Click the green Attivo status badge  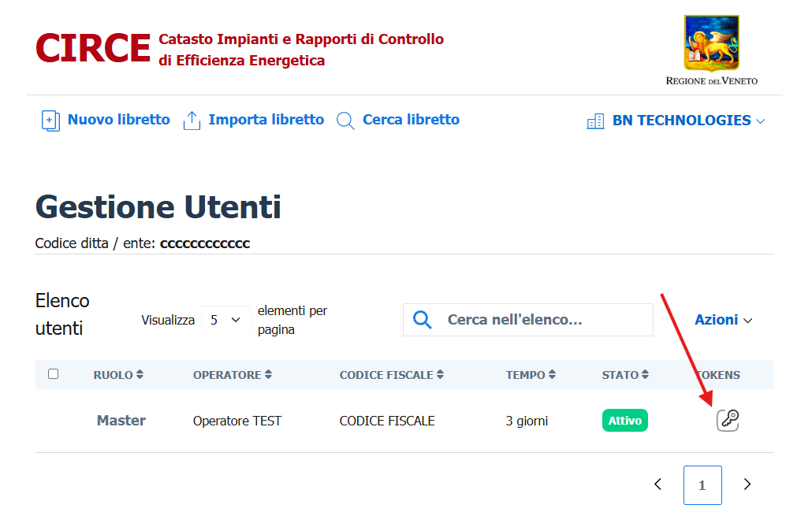click(625, 421)
